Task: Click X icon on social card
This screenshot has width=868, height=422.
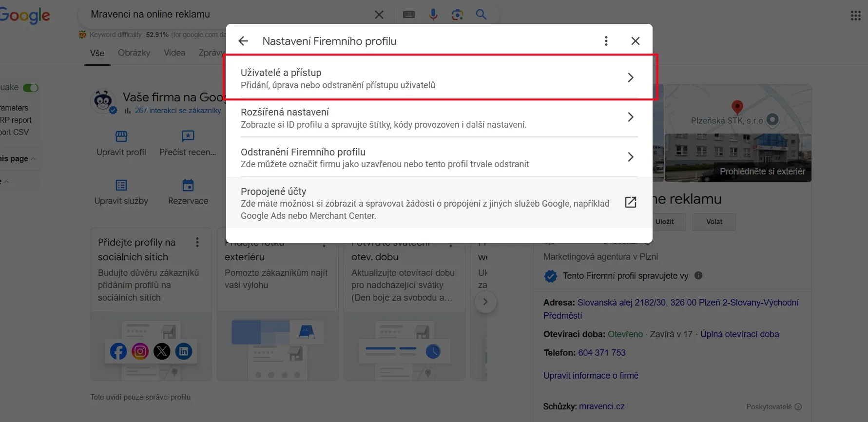Action: coord(162,351)
